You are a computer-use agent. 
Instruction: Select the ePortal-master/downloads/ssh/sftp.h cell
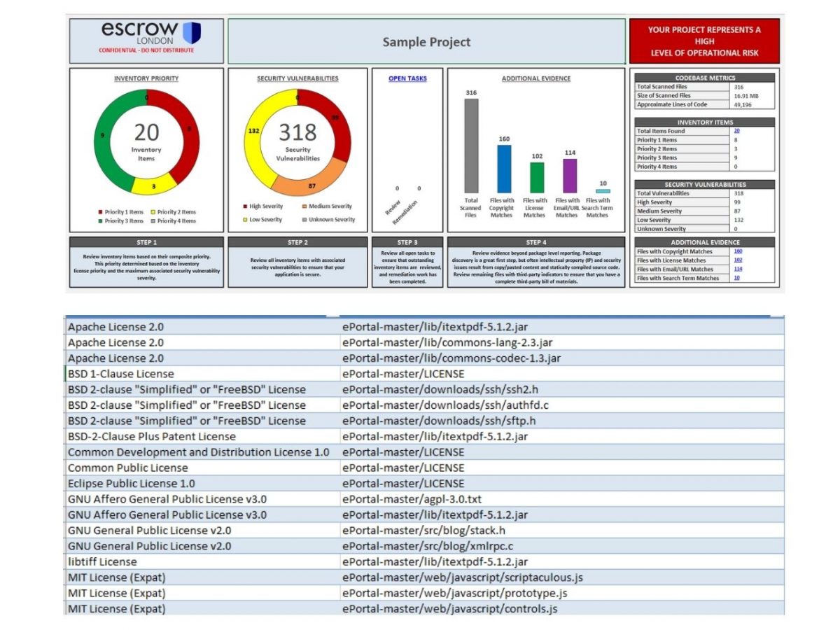561,421
